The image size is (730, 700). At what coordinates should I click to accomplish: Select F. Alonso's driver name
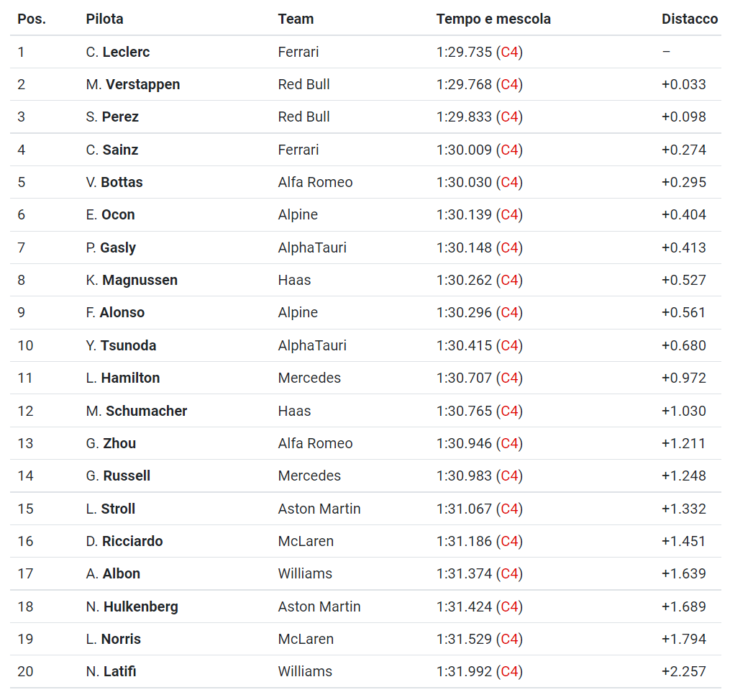tap(115, 312)
